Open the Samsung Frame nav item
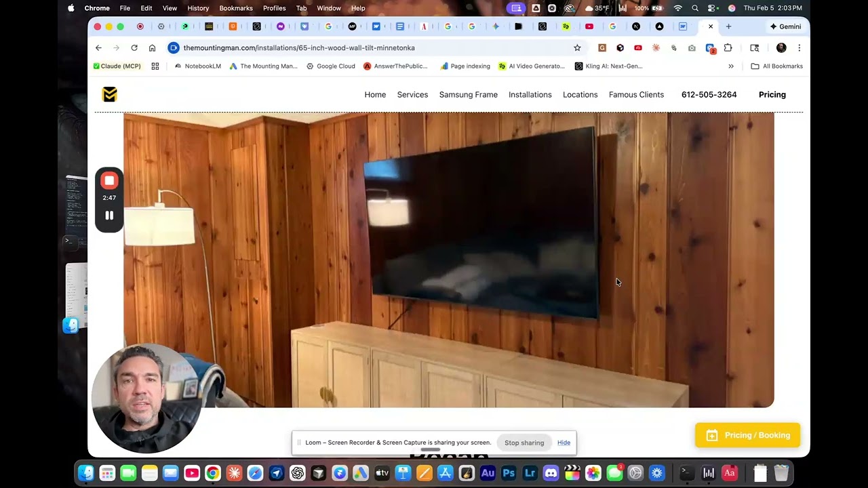 click(468, 94)
